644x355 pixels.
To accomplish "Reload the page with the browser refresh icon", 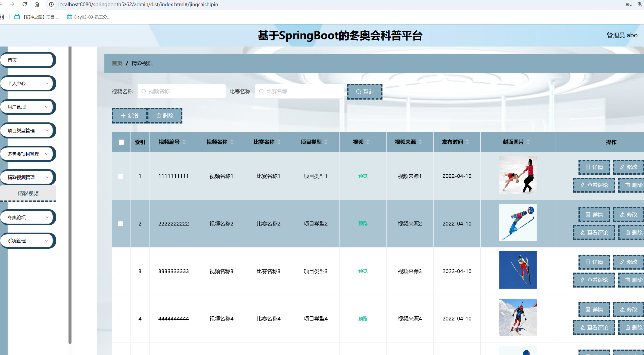I will click(x=24, y=4).
